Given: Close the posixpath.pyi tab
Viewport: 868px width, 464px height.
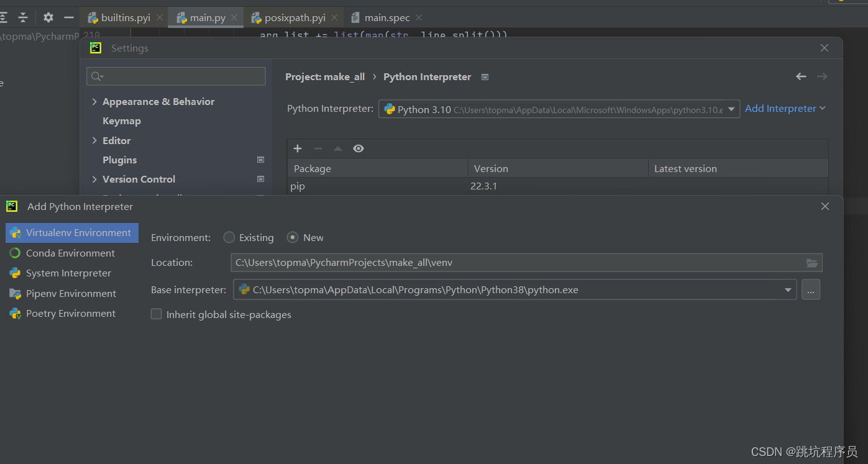Looking at the screenshot, I should click(334, 18).
